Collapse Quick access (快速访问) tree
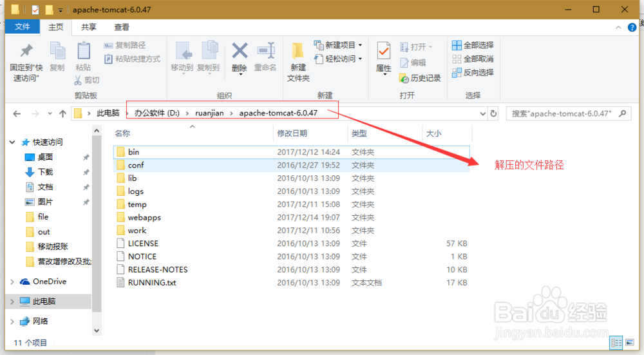Viewport: 644px width, 355px height. (x=12, y=142)
